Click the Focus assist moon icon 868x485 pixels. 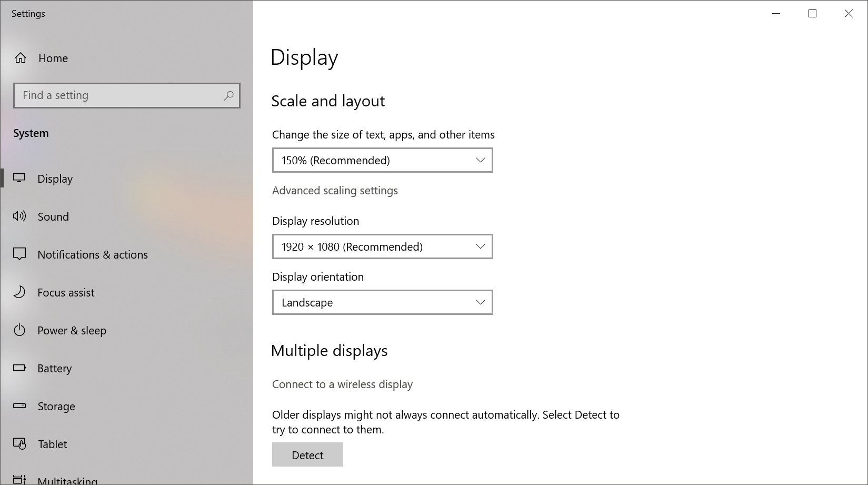point(19,292)
